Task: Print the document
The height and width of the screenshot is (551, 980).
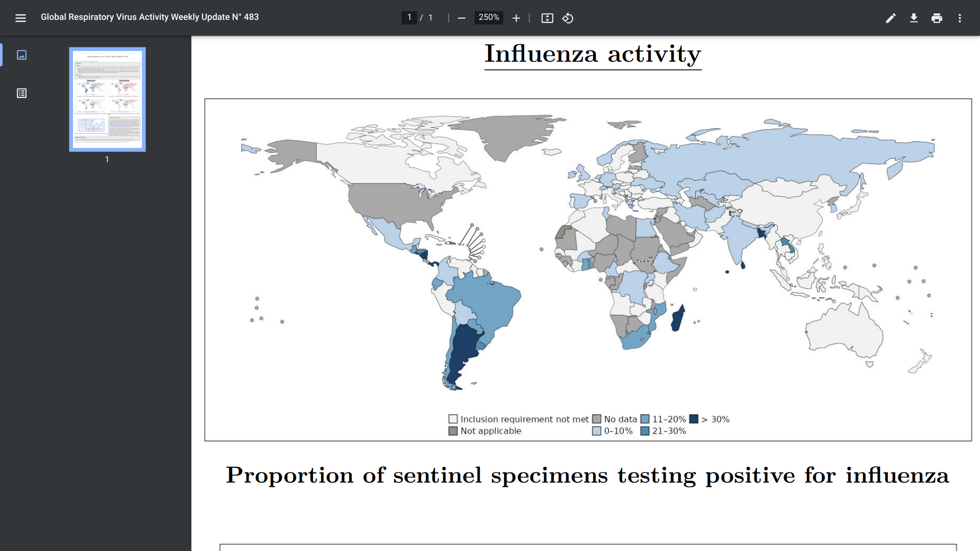Action: (x=937, y=18)
